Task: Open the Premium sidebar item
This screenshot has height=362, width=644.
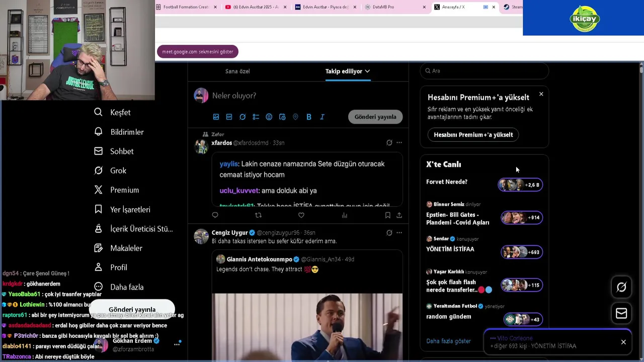Action: [116, 190]
